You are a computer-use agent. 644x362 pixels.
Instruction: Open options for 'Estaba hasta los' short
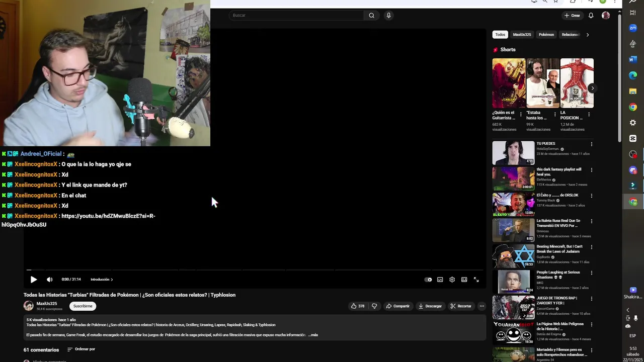555,115
